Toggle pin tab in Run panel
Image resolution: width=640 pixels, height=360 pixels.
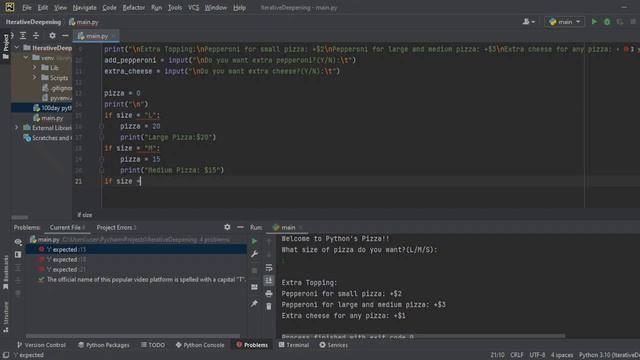click(x=254, y=303)
